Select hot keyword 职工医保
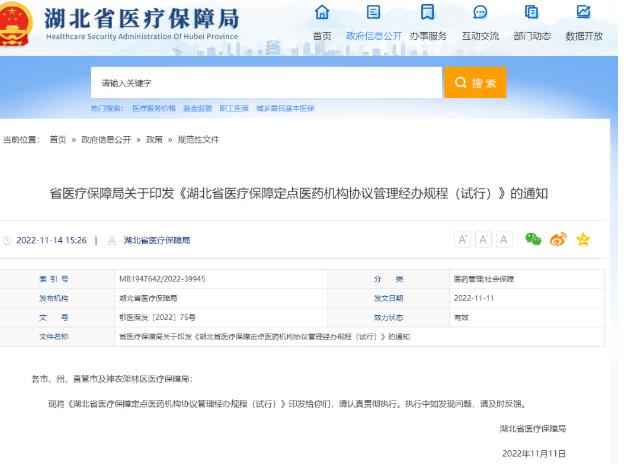Screen dimensions: 629x464 click(x=233, y=107)
